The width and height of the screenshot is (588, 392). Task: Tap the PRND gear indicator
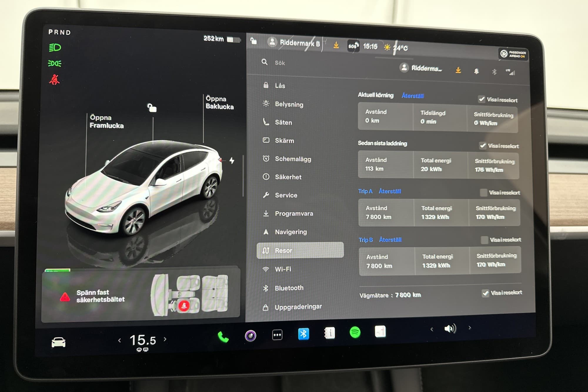60,32
